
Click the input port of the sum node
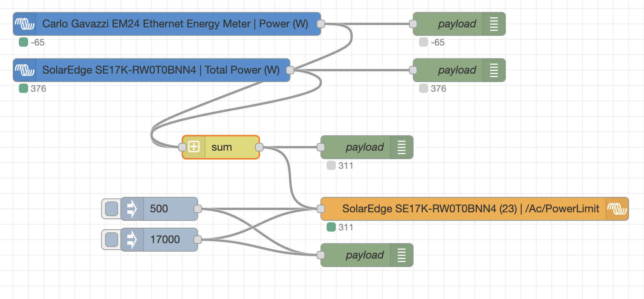coord(182,147)
